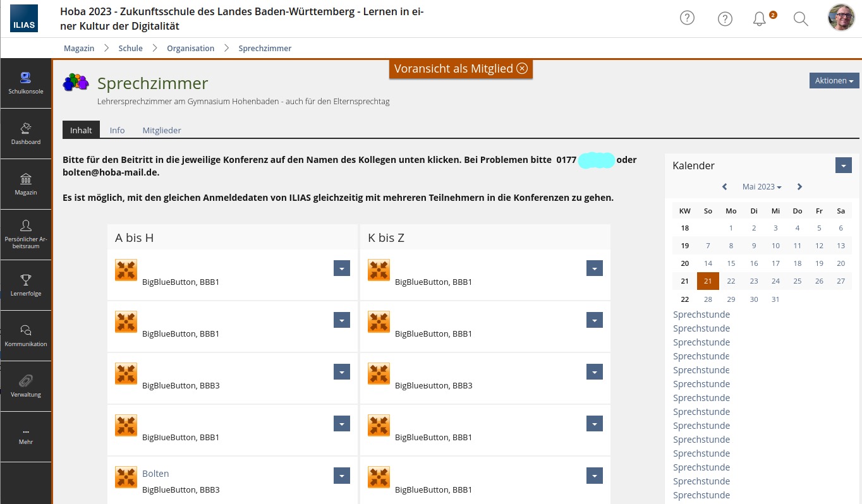
Task: Open actions dropdown for Bolten conference
Action: [x=341, y=476]
